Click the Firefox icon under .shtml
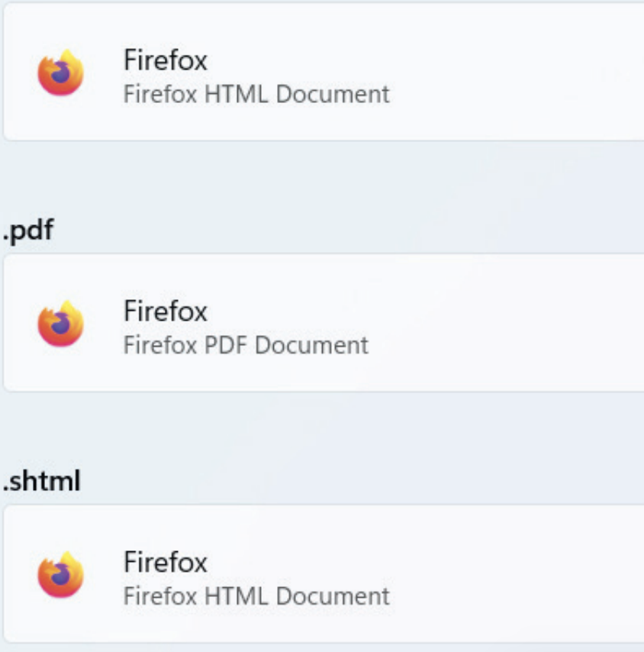644x652 pixels. [x=61, y=575]
